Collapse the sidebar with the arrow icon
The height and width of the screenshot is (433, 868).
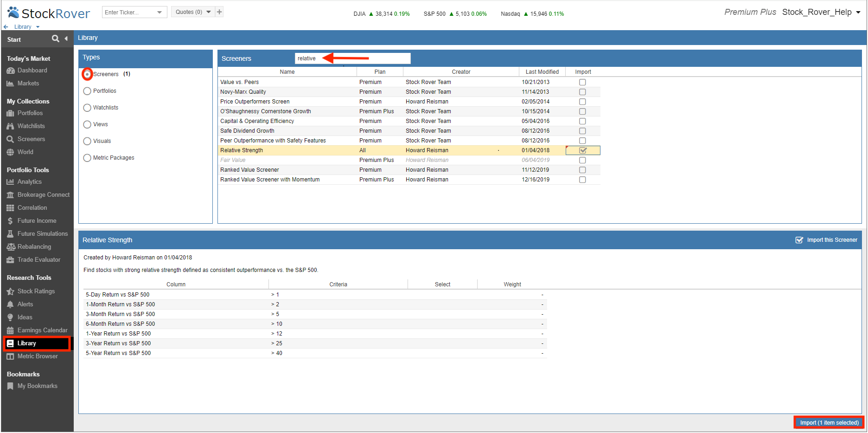[x=66, y=39]
